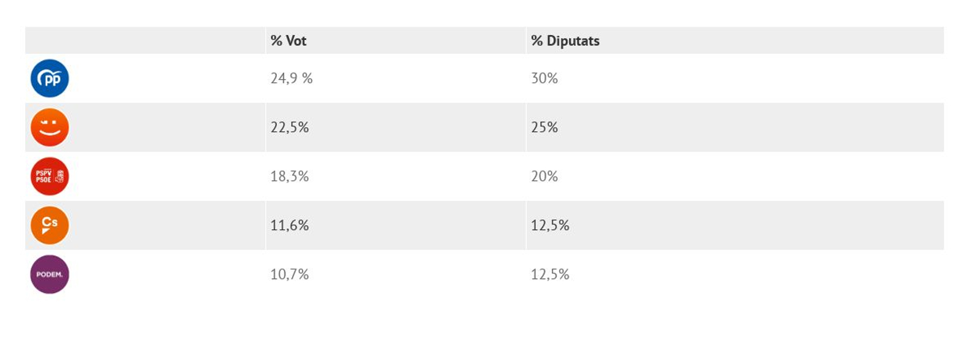The image size is (980, 339).
Task: Select the 24,9 % vote value
Action: coord(292,78)
